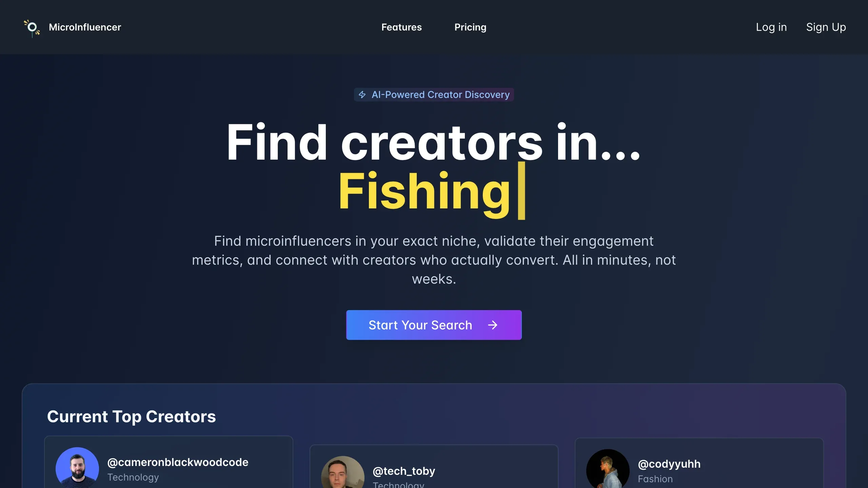
Task: Start your search with the gradient button
Action: pos(434,325)
